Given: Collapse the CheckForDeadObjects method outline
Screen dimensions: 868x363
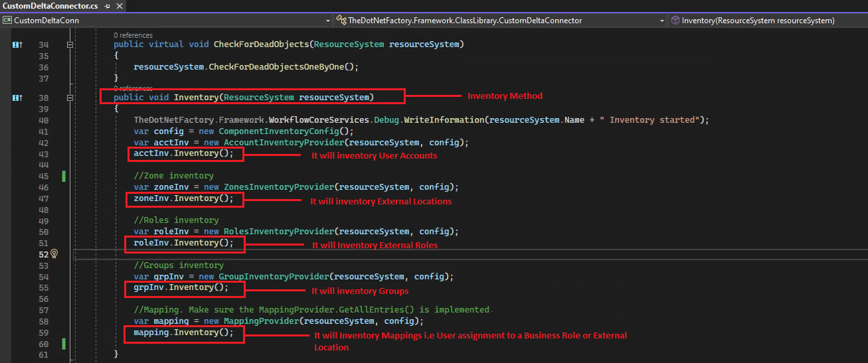Looking at the screenshot, I should tap(70, 45).
